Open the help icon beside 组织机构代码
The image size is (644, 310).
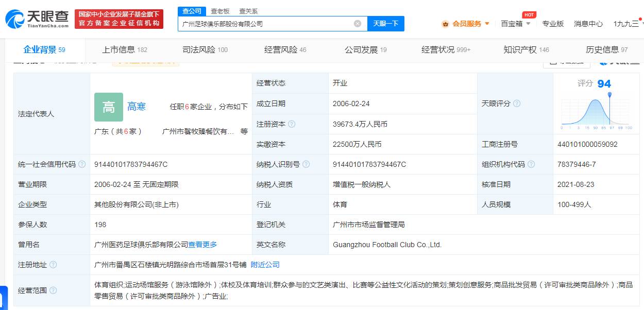coord(531,164)
